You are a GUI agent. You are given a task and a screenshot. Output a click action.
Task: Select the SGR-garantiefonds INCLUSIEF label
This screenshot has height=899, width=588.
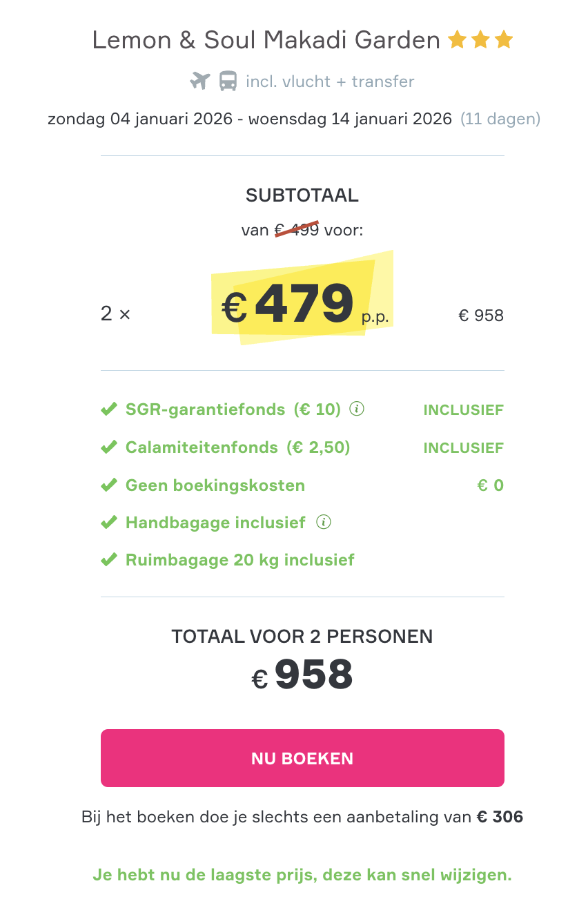[463, 409]
